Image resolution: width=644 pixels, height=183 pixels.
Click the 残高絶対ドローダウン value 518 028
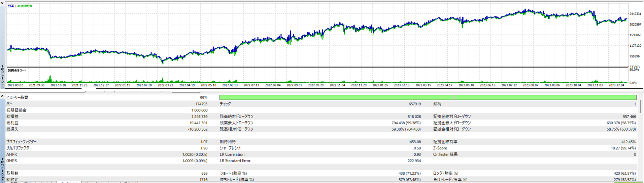click(x=414, y=117)
